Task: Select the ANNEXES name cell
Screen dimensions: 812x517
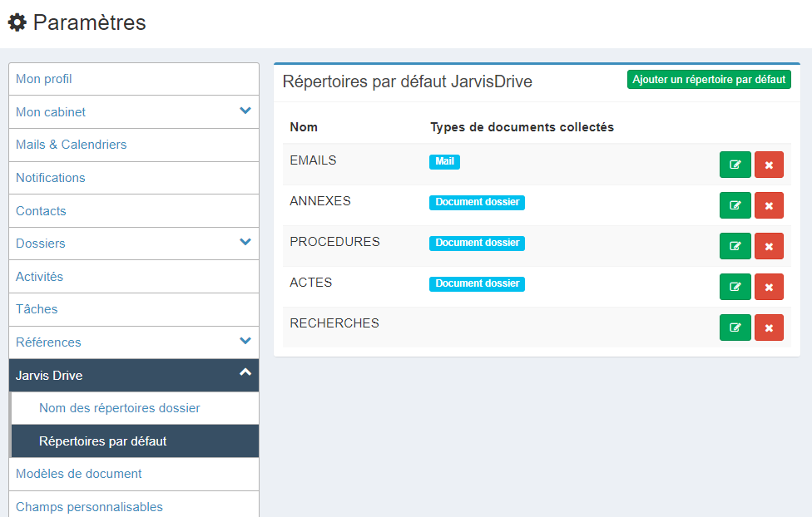Action: (x=320, y=201)
